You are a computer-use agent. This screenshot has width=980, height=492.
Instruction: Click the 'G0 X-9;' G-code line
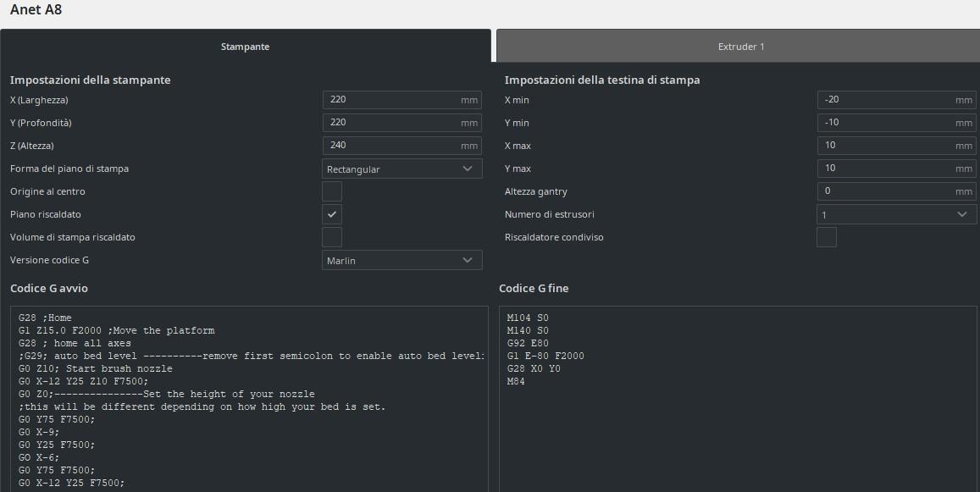(x=39, y=432)
